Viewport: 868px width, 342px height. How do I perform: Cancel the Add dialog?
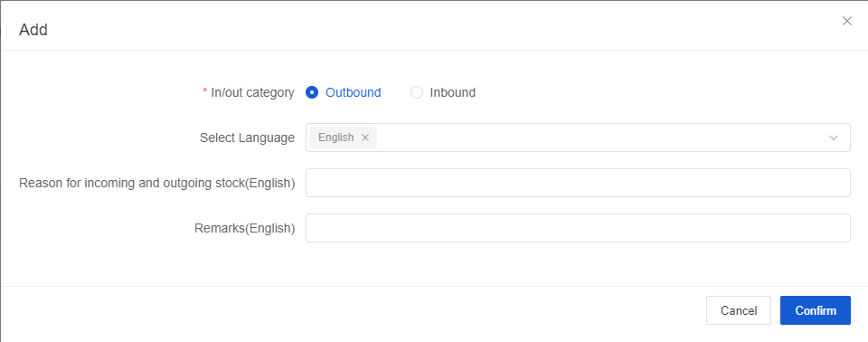pyautogui.click(x=739, y=310)
